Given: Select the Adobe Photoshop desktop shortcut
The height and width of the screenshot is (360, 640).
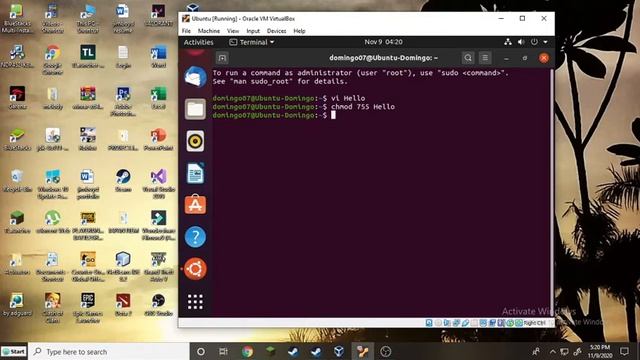Looking at the screenshot, I should coord(123,101).
